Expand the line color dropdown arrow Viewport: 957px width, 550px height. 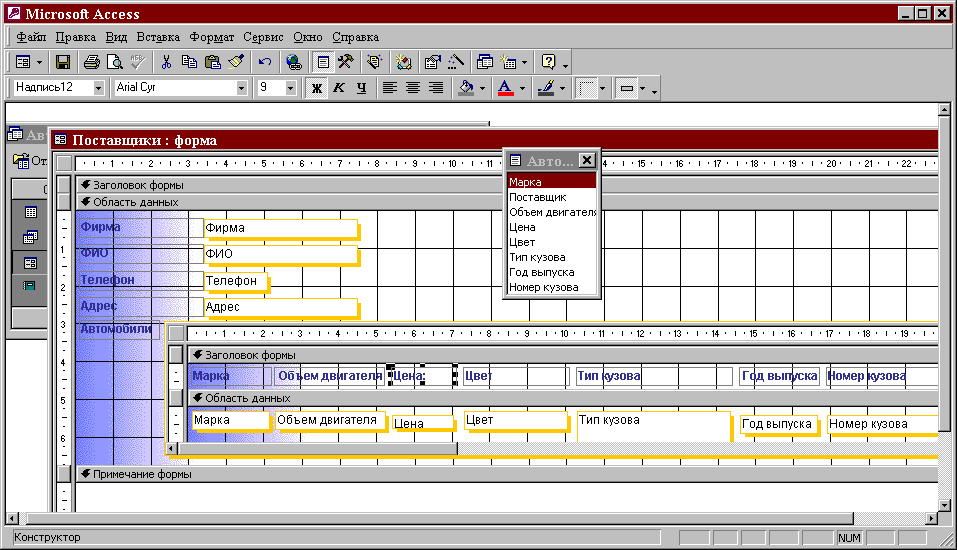563,89
